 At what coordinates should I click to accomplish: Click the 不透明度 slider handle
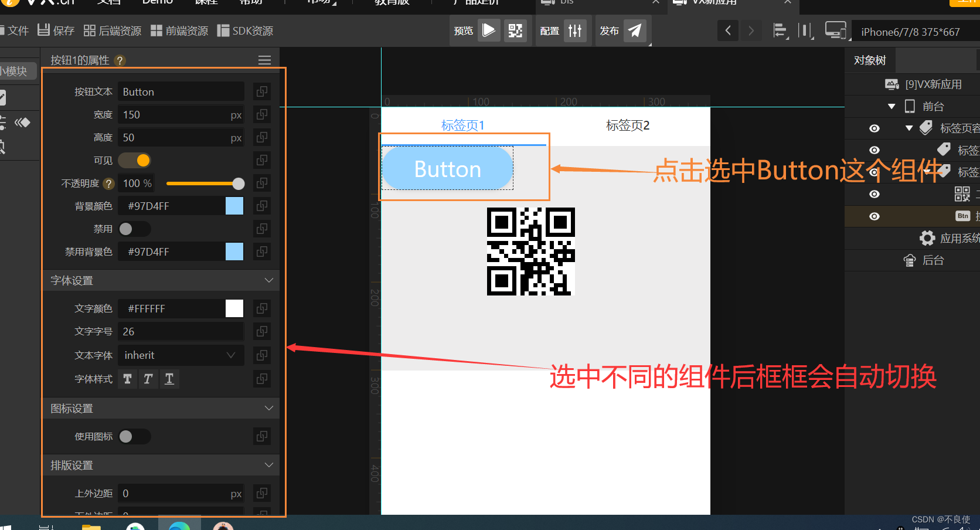tap(238, 184)
